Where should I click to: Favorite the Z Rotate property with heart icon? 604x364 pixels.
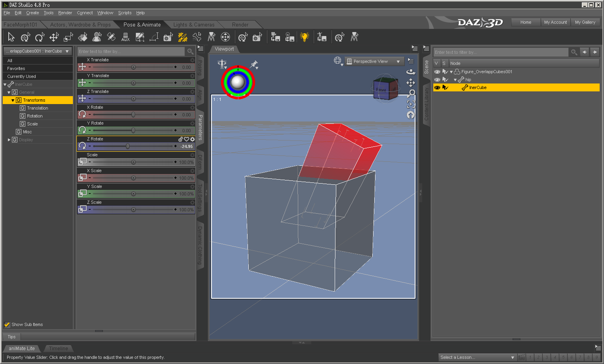tap(187, 139)
